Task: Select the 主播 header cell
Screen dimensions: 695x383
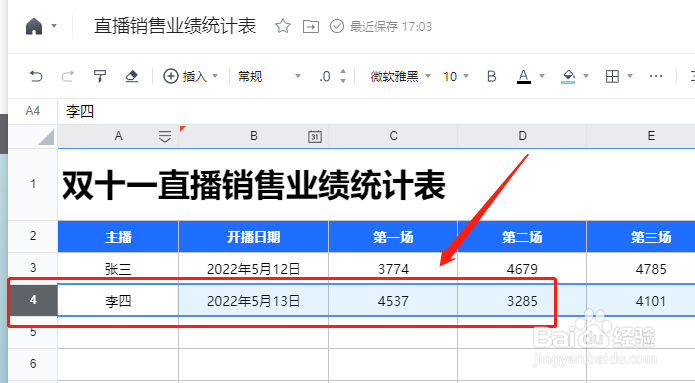Action: 118,237
